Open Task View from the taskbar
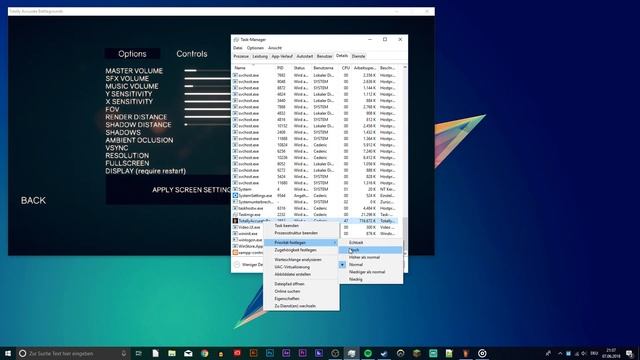This screenshot has height=360, width=640. coord(139,353)
